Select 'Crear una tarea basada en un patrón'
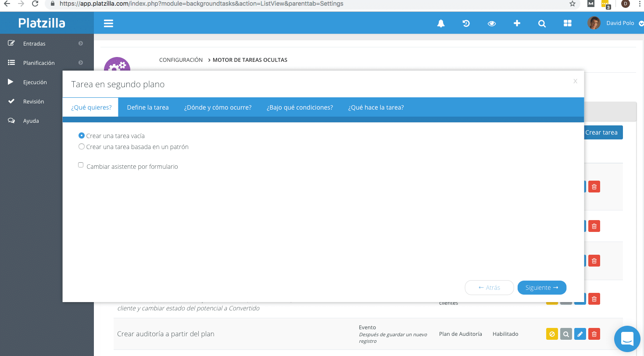644x356 pixels. pyautogui.click(x=81, y=147)
